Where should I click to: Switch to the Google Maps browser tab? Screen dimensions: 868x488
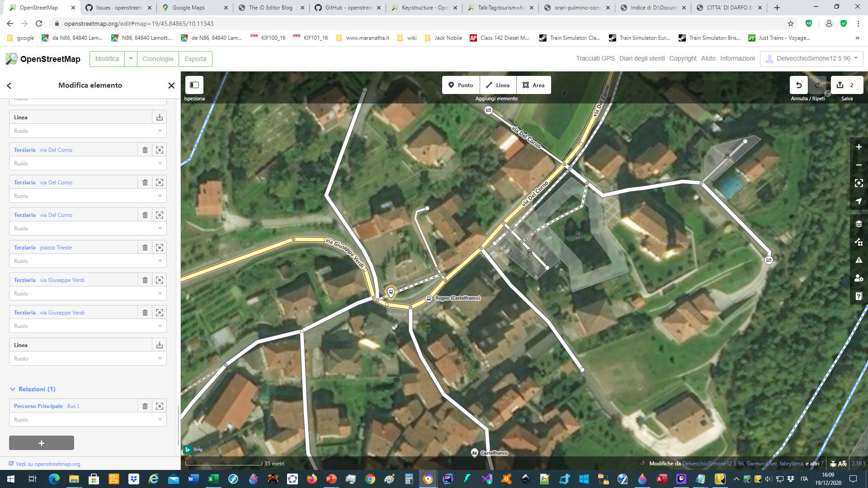[x=194, y=8]
